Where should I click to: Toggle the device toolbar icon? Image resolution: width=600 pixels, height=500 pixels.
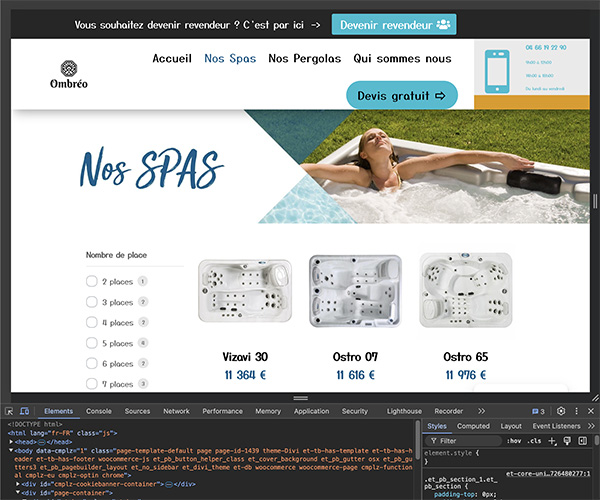pos(24,411)
